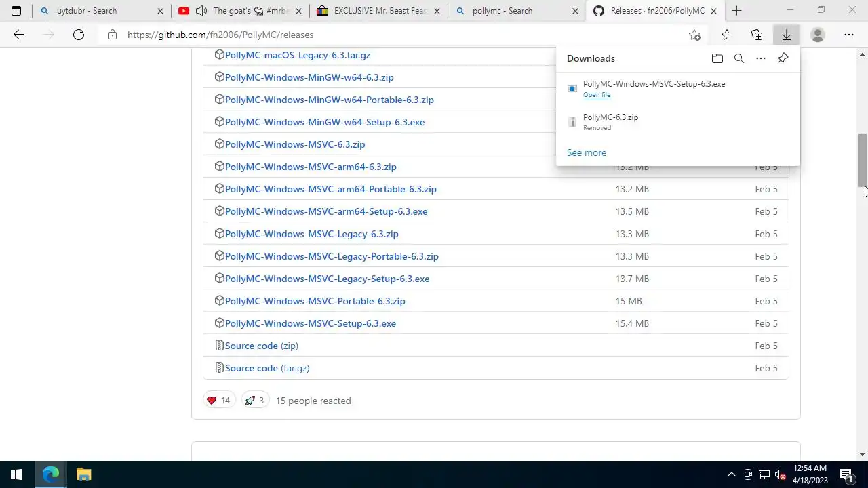Image resolution: width=868 pixels, height=488 pixels.
Task: Show hidden system tray icons
Action: click(x=731, y=475)
